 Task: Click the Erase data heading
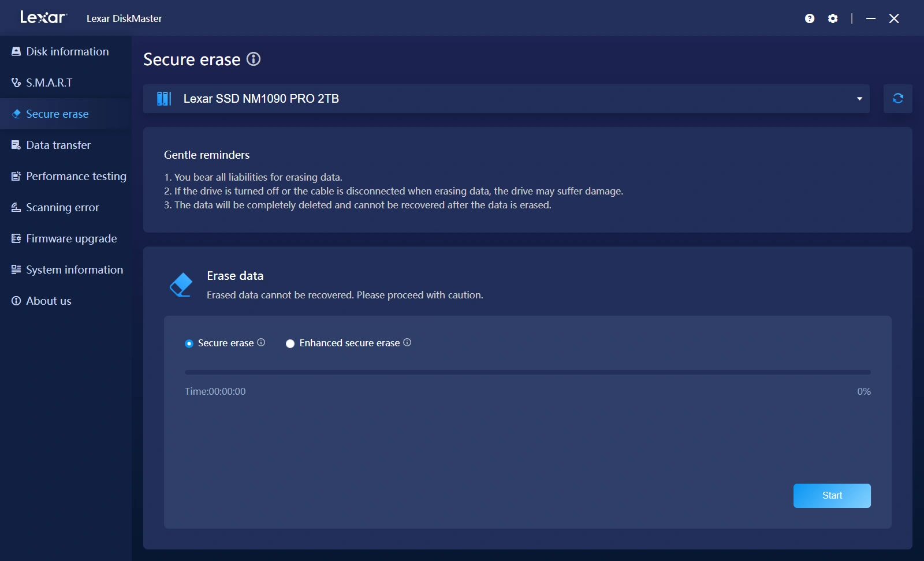point(235,276)
